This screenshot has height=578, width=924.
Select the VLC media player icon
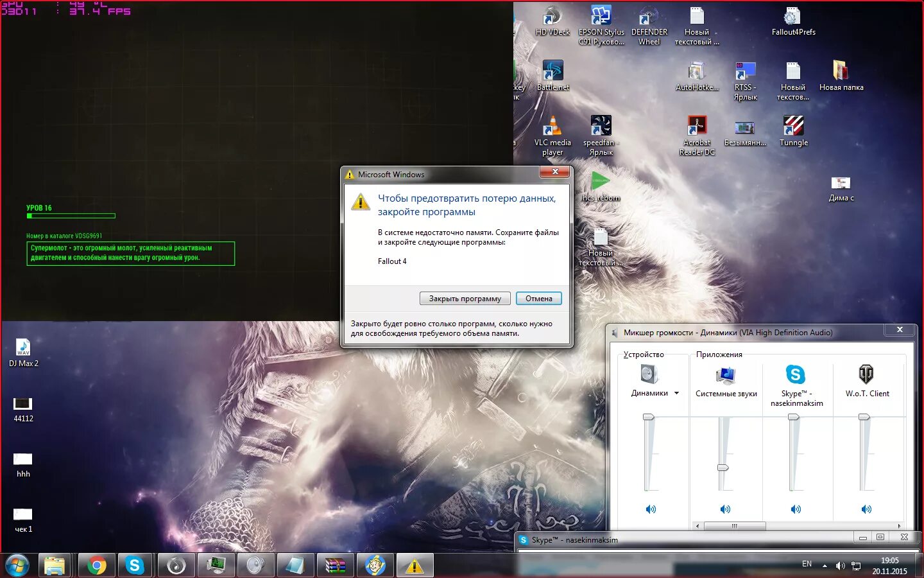552,136
